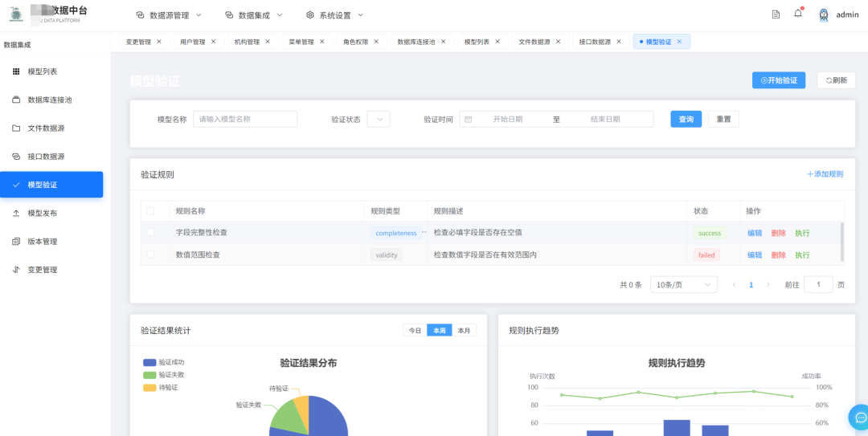This screenshot has width=868, height=436.
Task: Expand the 数据源管理 top menu
Action: pyautogui.click(x=169, y=15)
